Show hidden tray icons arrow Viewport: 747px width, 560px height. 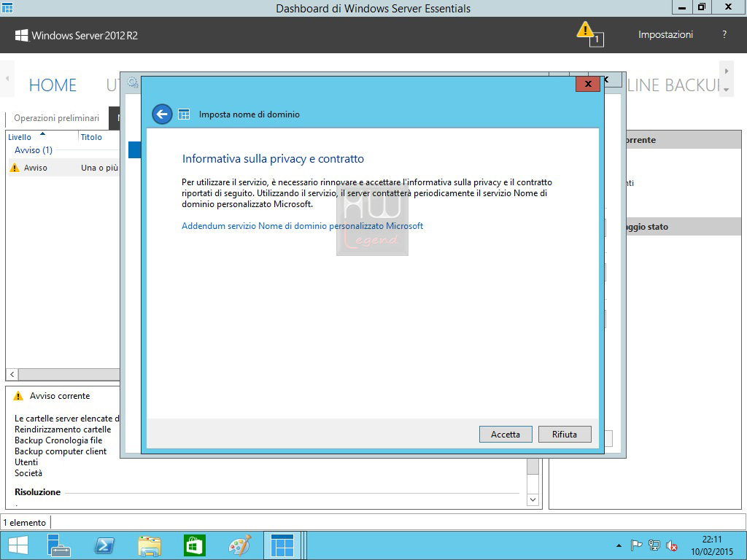tap(619, 545)
